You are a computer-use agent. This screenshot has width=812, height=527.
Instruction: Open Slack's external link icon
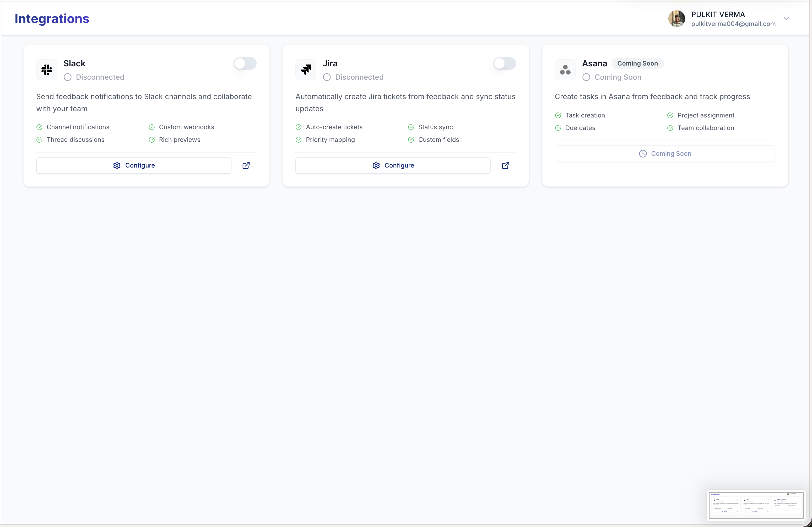(x=246, y=165)
